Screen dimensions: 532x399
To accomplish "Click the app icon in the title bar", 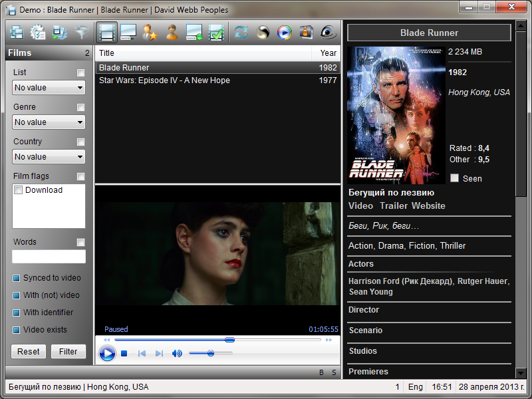I will [11, 10].
